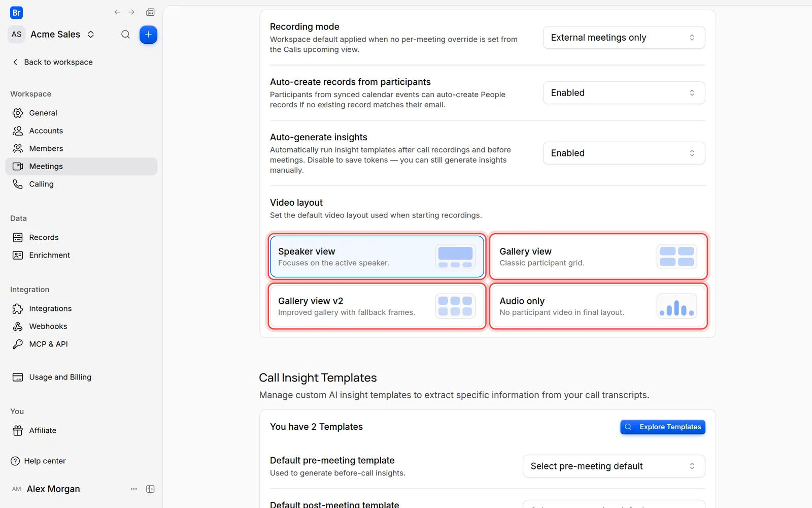Click the Help center question icon
812x508 pixels.
(15, 461)
